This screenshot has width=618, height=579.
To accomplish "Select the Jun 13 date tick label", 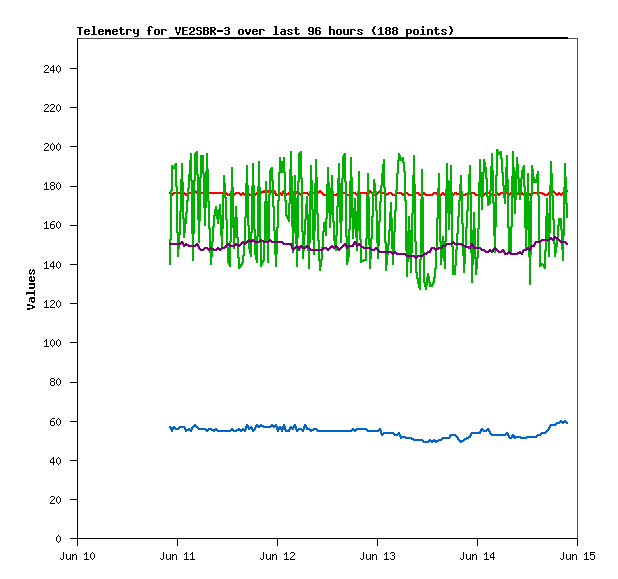I will click(378, 555).
